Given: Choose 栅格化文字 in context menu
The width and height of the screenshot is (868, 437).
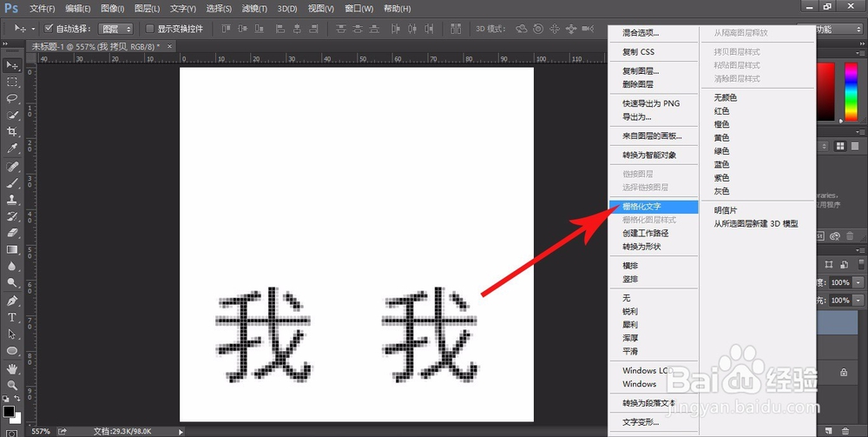Looking at the screenshot, I should tap(654, 207).
